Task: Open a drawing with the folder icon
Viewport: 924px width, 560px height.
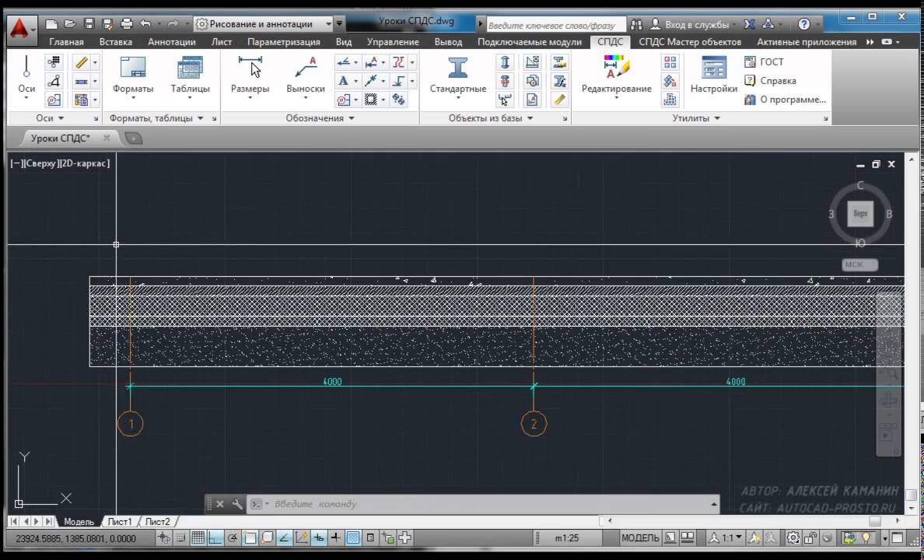Action: (x=70, y=24)
